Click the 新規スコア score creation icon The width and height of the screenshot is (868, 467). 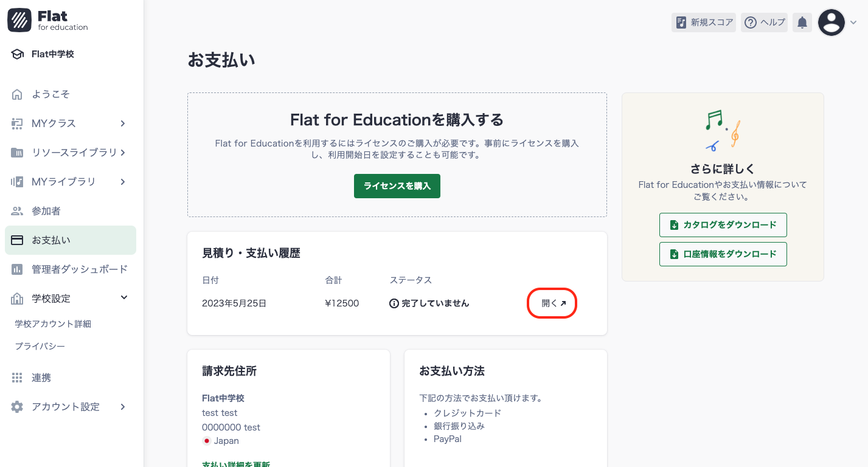pyautogui.click(x=680, y=22)
